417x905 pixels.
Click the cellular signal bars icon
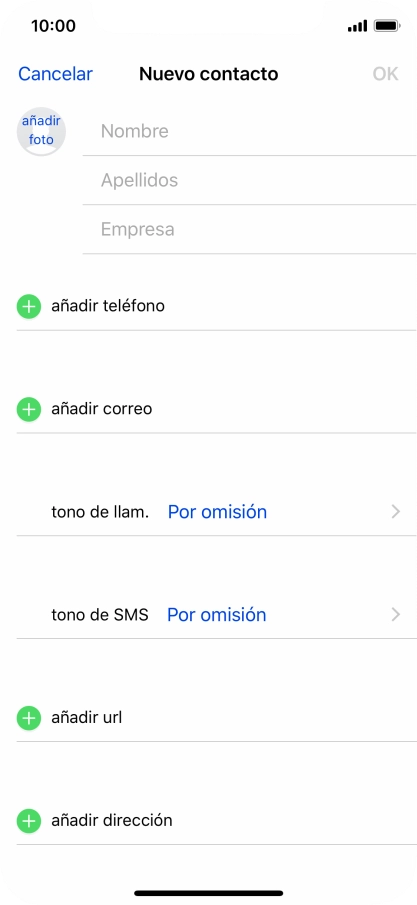(x=358, y=27)
